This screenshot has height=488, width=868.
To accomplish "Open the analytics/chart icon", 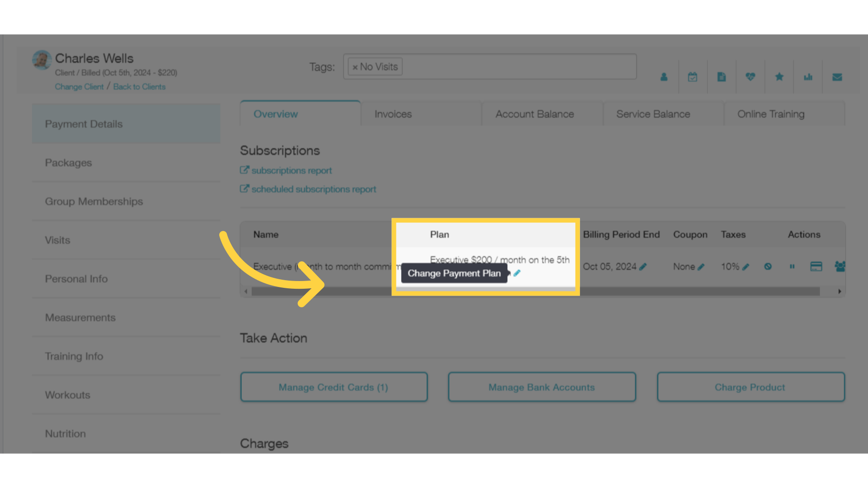I will pyautogui.click(x=808, y=77).
